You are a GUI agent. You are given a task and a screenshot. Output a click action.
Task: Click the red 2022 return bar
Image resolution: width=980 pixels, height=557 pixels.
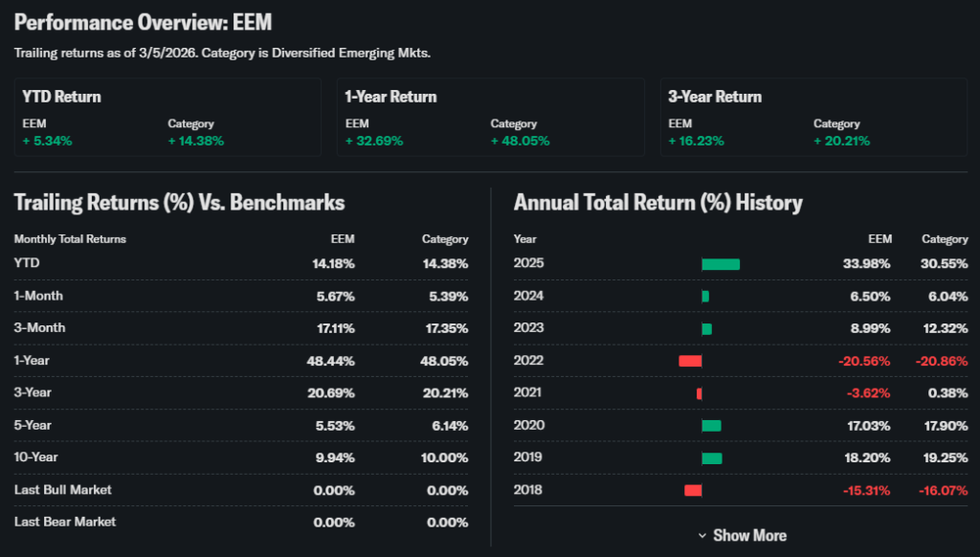(690, 361)
